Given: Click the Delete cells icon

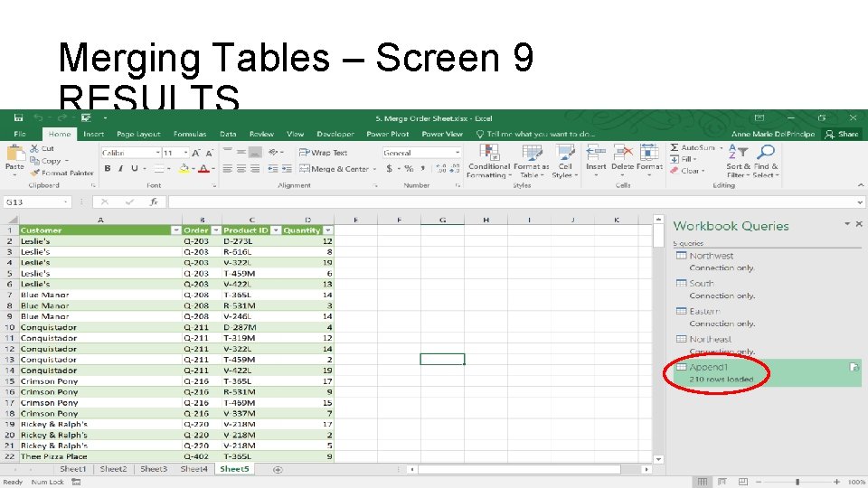Looking at the screenshot, I should pos(622,152).
